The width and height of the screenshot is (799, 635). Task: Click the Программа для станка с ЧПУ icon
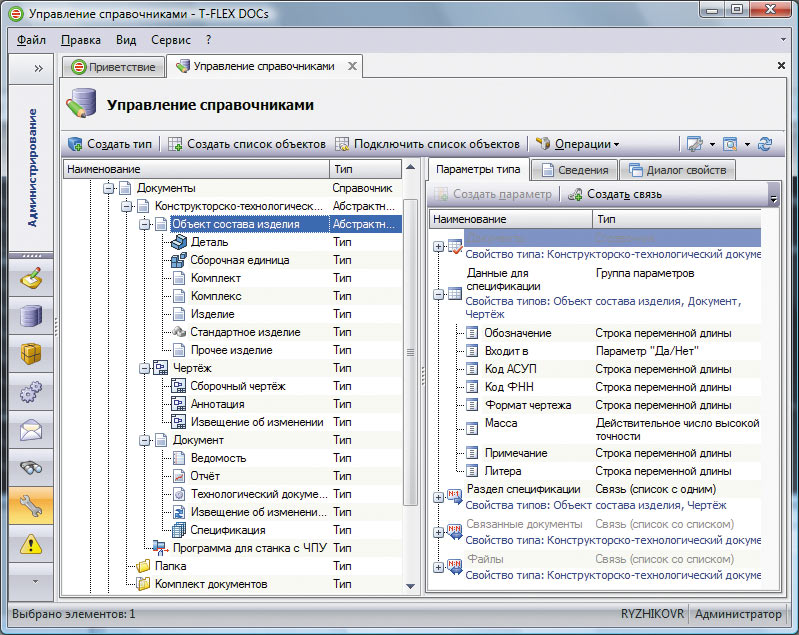pyautogui.click(x=160, y=548)
